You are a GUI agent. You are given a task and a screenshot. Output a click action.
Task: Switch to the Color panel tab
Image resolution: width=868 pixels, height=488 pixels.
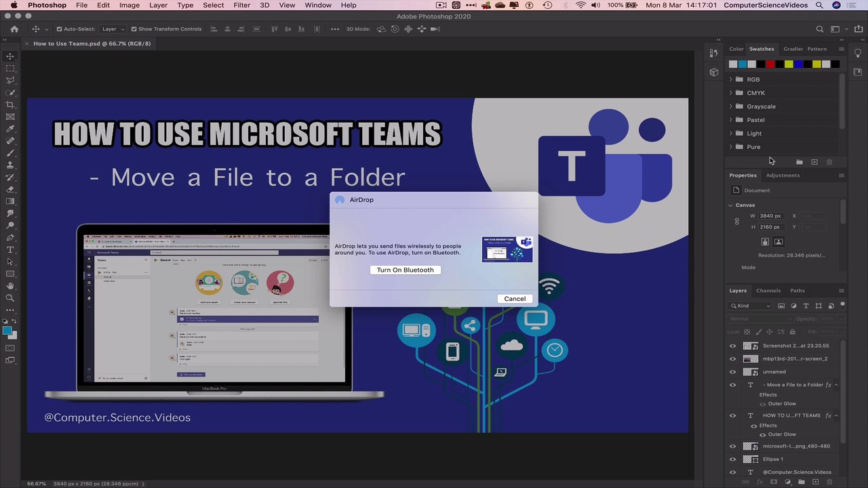click(736, 49)
